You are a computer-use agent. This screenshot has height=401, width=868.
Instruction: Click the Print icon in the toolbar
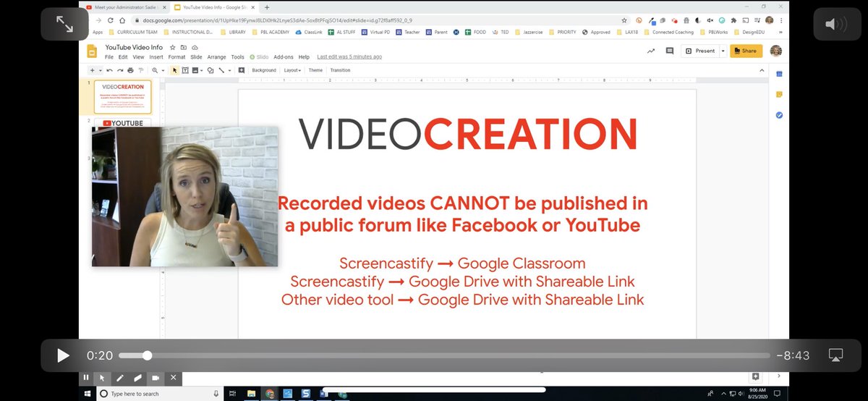coord(130,70)
